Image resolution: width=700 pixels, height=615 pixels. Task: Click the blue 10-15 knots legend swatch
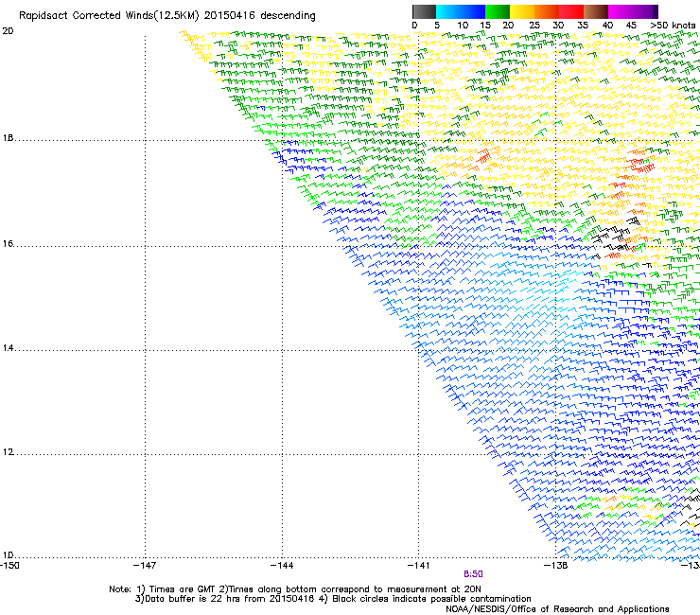[x=473, y=11]
